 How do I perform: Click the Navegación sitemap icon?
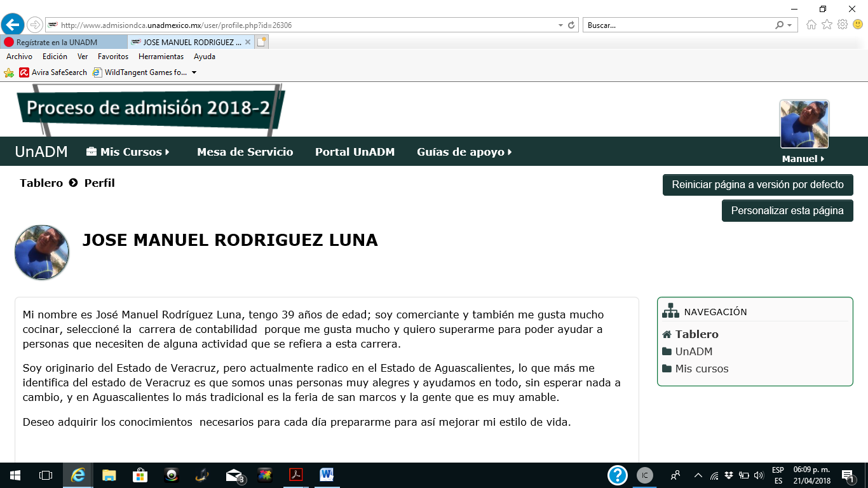(x=670, y=311)
